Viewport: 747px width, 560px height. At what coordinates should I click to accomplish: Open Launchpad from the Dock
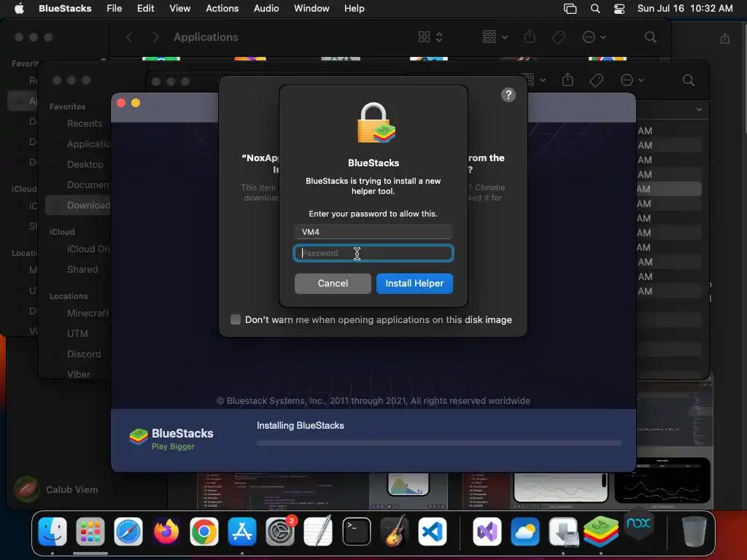pos(90,532)
